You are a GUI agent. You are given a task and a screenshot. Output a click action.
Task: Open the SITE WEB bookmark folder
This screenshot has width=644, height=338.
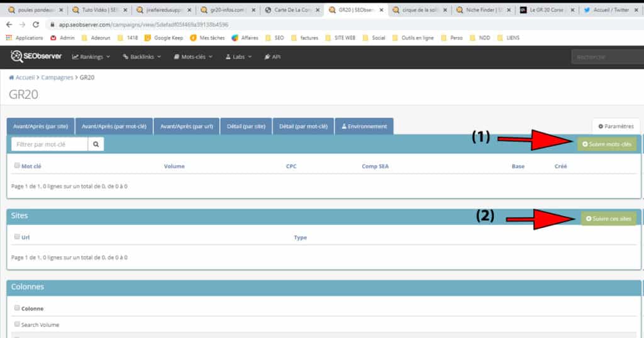pos(340,38)
